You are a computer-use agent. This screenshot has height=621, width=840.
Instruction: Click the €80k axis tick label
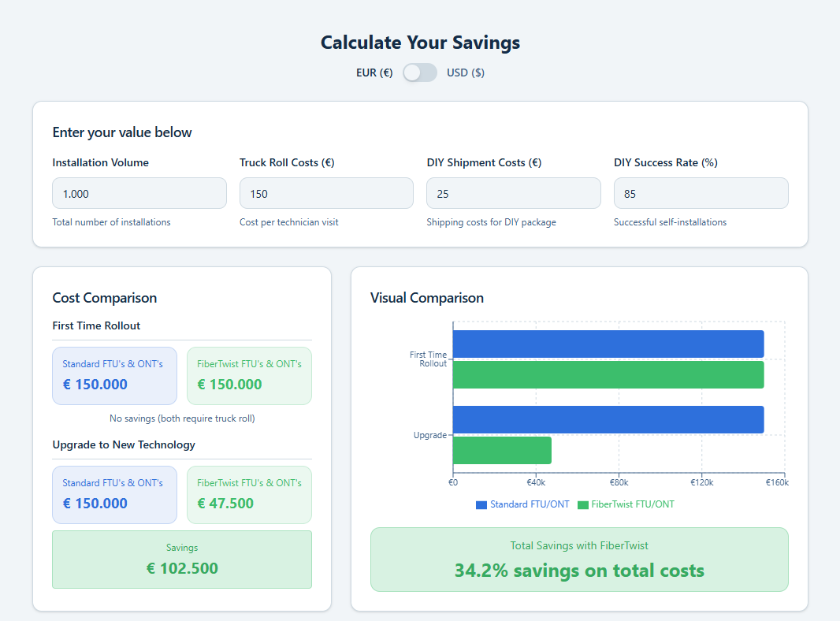click(x=619, y=482)
